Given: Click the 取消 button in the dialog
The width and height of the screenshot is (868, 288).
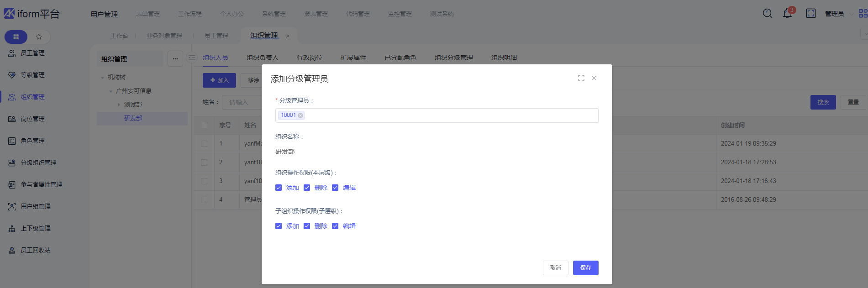Looking at the screenshot, I should 555,268.
